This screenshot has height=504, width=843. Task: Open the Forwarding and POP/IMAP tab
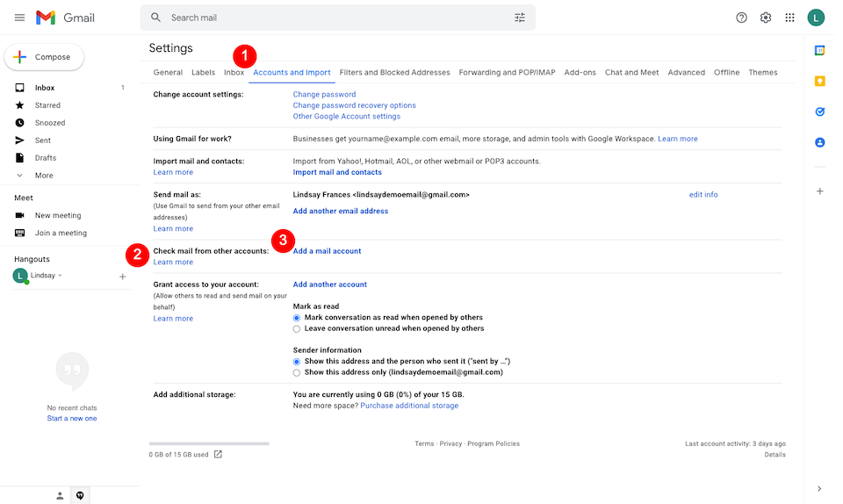point(507,73)
